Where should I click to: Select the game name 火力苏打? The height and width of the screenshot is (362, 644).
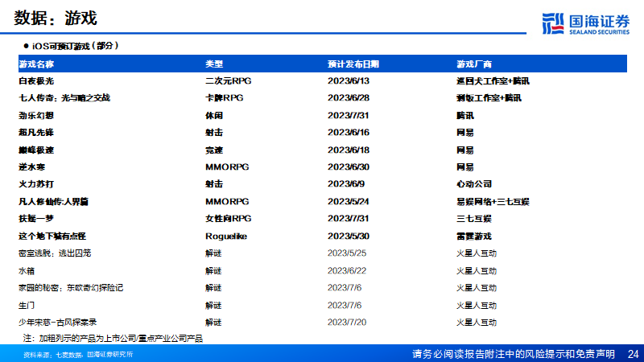(x=36, y=184)
